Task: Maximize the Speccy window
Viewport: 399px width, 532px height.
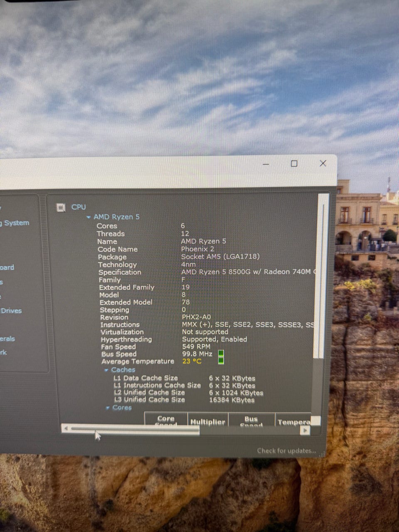Action: [294, 164]
